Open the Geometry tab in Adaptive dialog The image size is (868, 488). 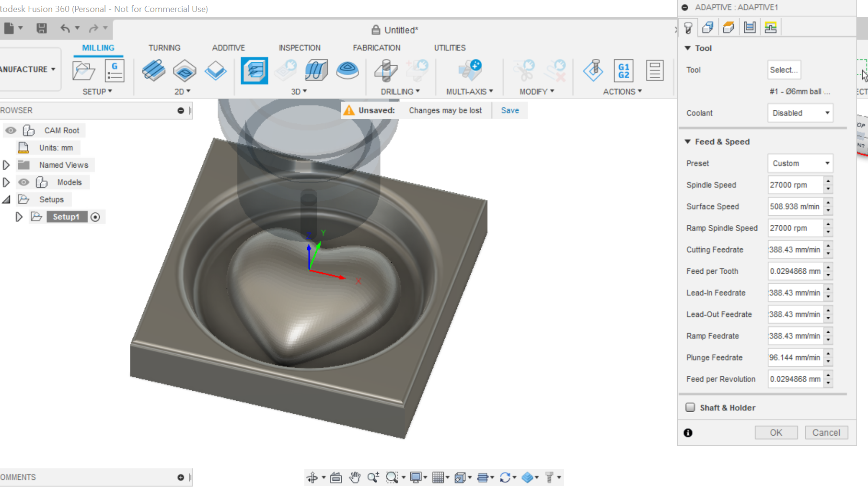coord(708,27)
